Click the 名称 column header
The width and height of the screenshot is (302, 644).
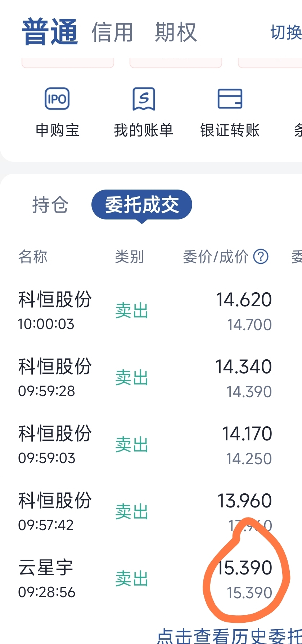point(33,257)
